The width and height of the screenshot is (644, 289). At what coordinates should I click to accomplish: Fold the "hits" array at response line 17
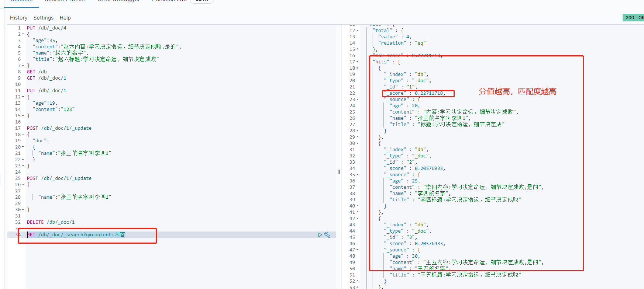pyautogui.click(x=357, y=62)
